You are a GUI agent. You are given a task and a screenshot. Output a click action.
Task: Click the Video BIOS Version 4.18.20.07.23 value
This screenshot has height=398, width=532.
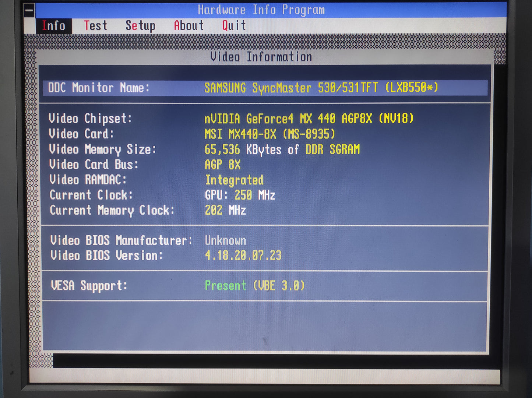point(243,256)
